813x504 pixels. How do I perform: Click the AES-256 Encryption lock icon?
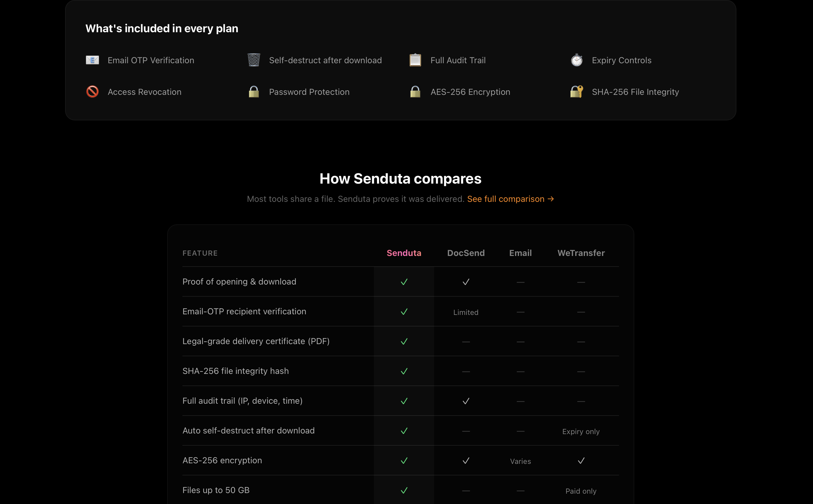point(415,92)
